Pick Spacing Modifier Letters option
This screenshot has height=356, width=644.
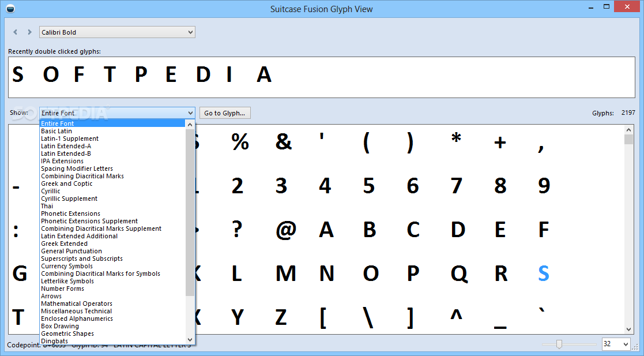point(112,168)
